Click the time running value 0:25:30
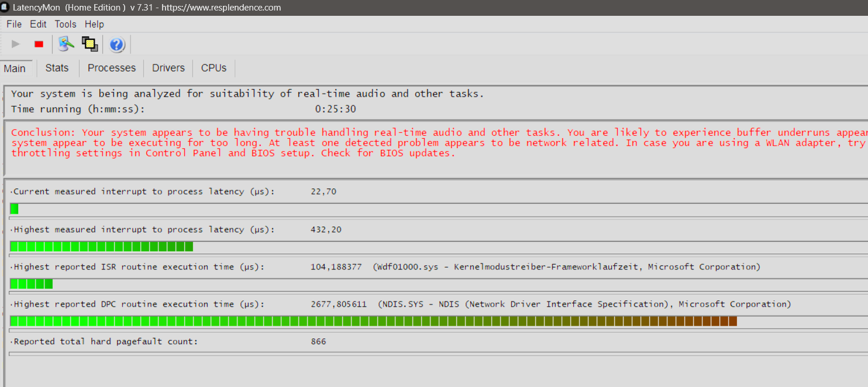Screen dimensions: 868x387 [x=335, y=109]
